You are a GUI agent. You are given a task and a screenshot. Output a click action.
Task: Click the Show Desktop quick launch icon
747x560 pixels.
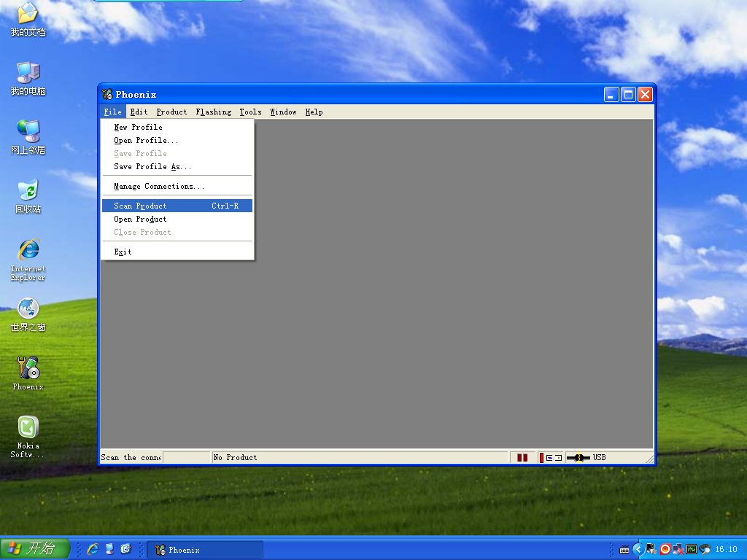[x=109, y=549]
